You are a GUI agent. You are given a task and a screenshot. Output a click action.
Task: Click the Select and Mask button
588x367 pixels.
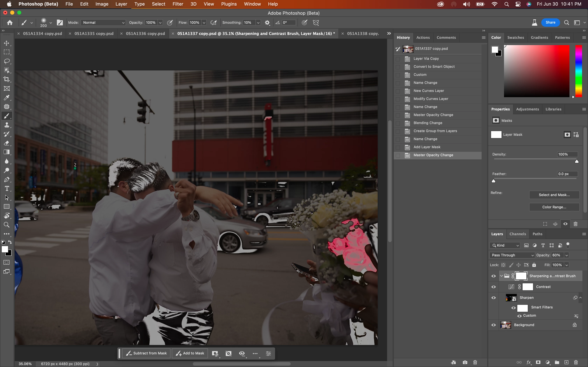pos(554,195)
